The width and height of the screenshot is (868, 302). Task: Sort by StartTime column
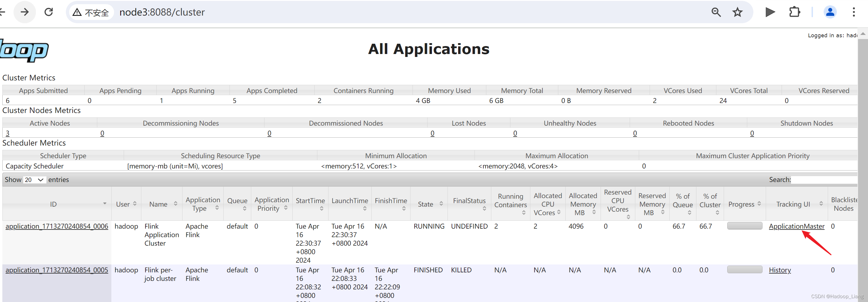click(310, 204)
